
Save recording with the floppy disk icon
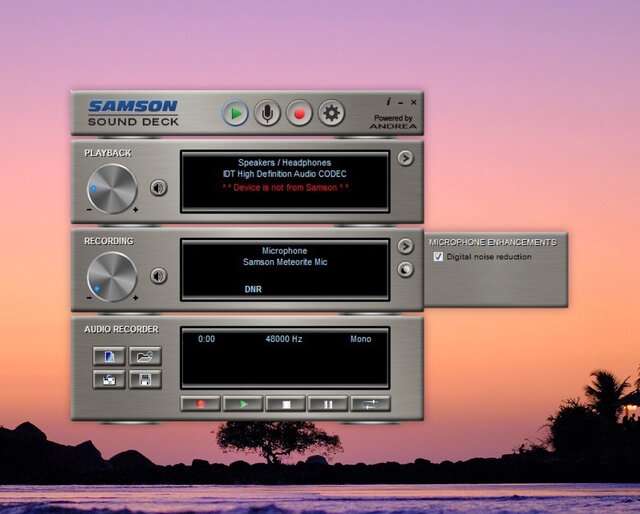click(145, 380)
